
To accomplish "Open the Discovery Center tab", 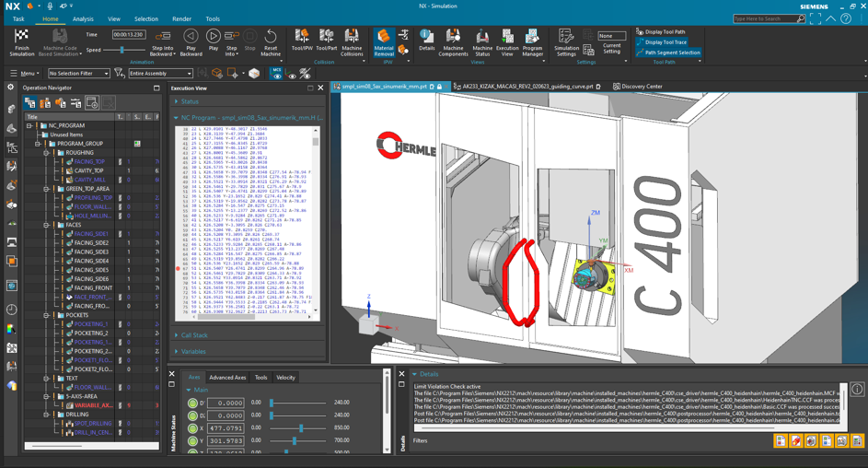I will coord(637,87).
